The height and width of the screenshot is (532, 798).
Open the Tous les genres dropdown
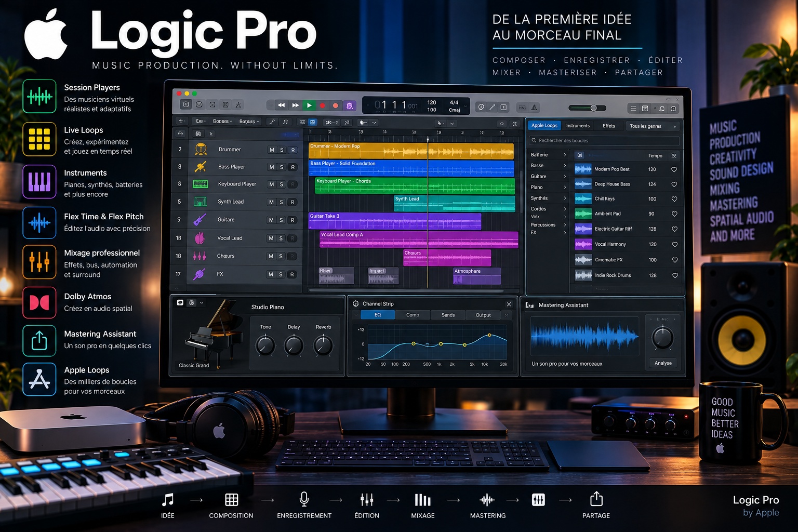(x=653, y=126)
